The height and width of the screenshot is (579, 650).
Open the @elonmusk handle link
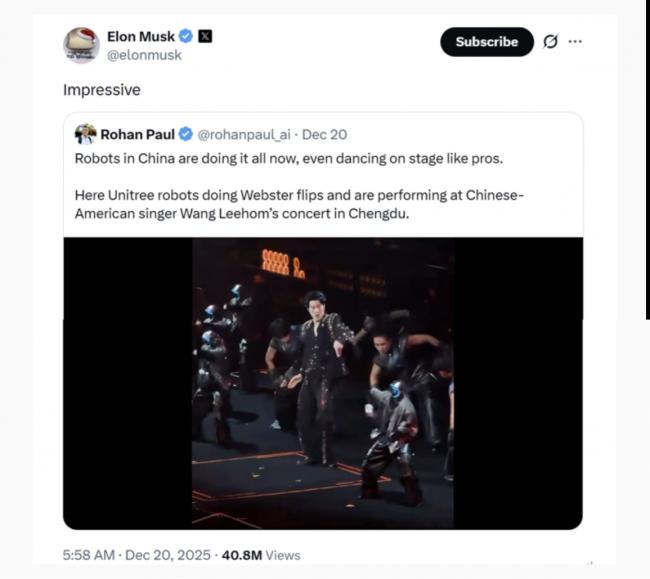[144, 55]
